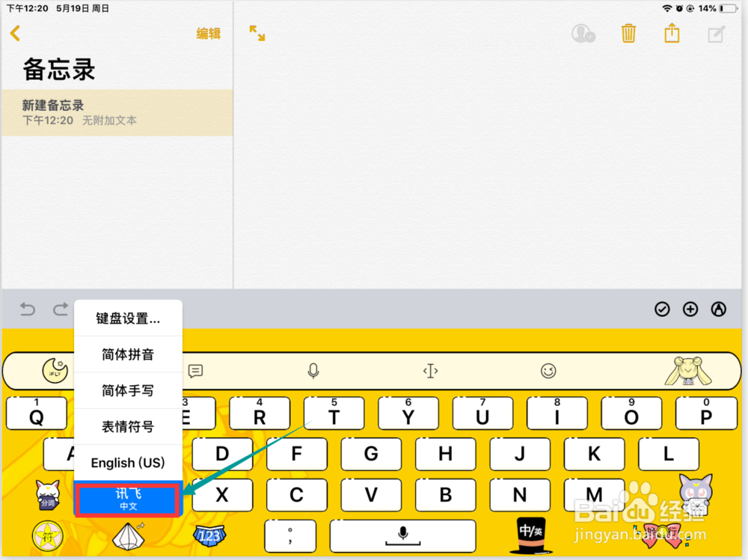Choose English (US) keyboard from the menu
This screenshot has height=560, width=748.
coord(128,462)
